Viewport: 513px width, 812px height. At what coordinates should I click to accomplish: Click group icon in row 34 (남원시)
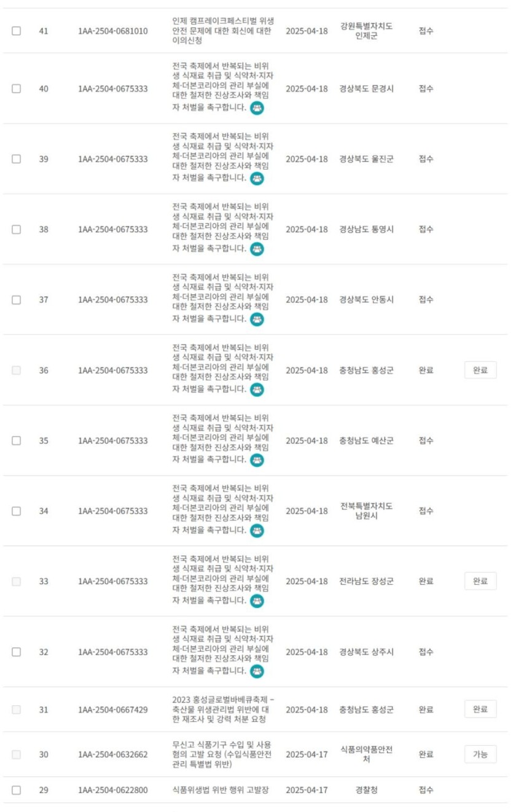257,531
